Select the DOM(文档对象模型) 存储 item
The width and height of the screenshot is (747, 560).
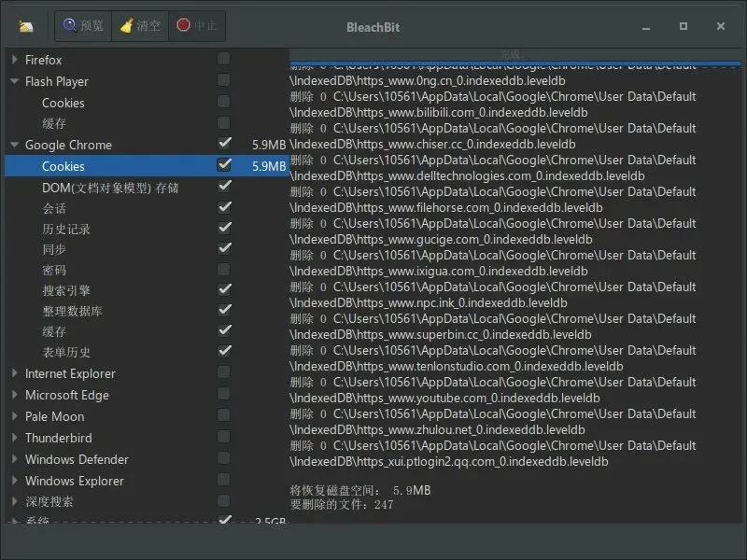pos(147,188)
